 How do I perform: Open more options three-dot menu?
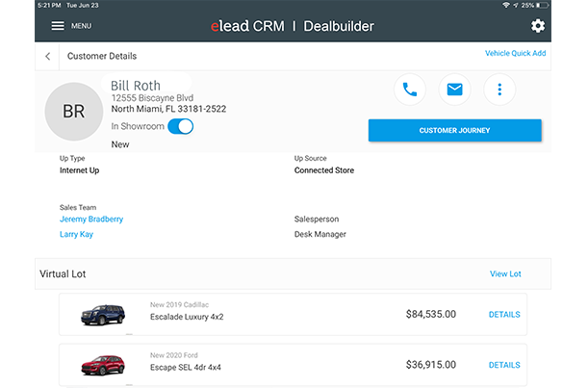click(x=499, y=90)
